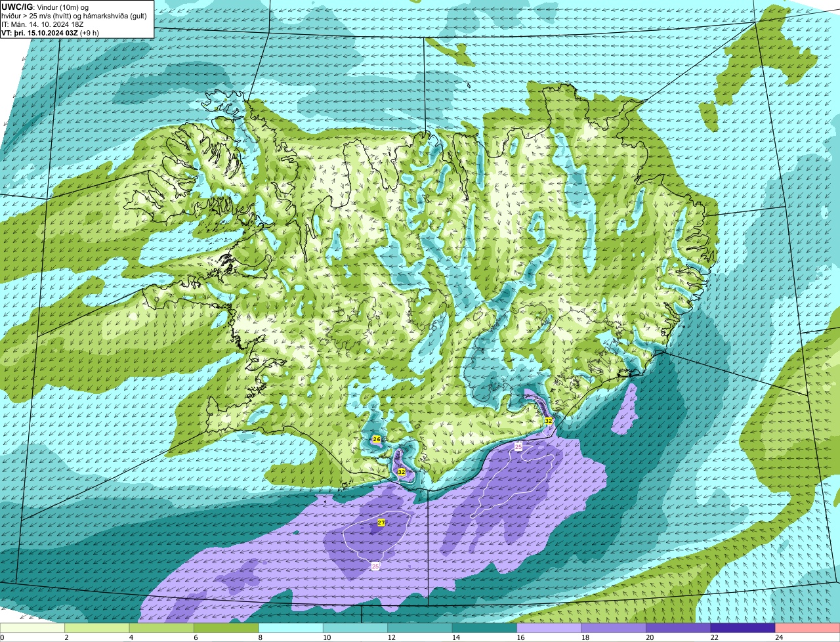The image size is (840, 642).
Task: Click the "VT: þri. 15.10.2024 03Z (+9 h)" line
Action: [x=51, y=33]
